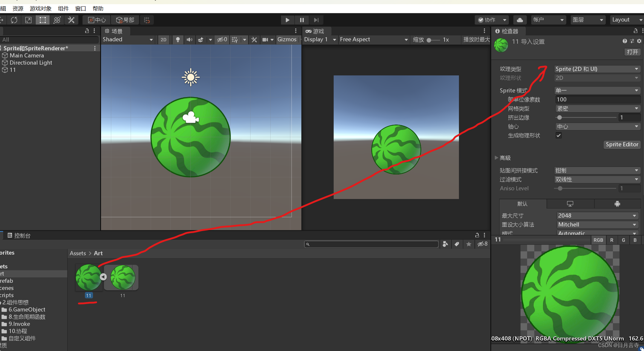Click the cloud services icon near 协作

click(x=520, y=20)
